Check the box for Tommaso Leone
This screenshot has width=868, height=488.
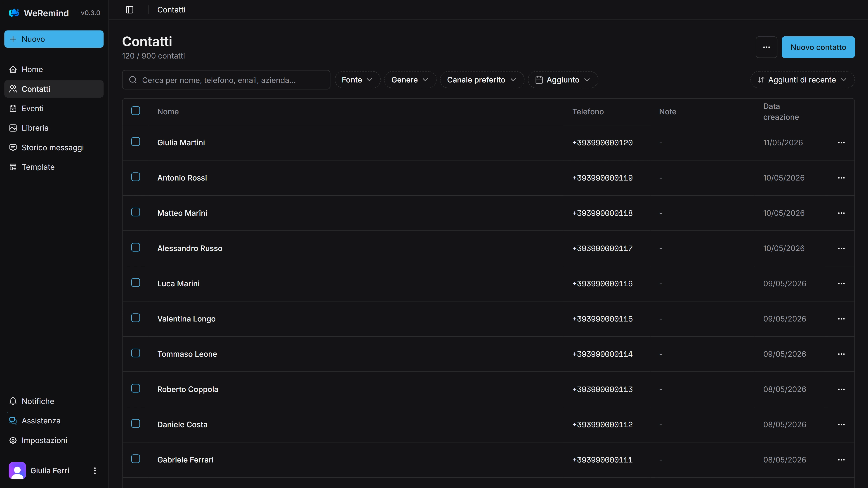click(x=135, y=353)
